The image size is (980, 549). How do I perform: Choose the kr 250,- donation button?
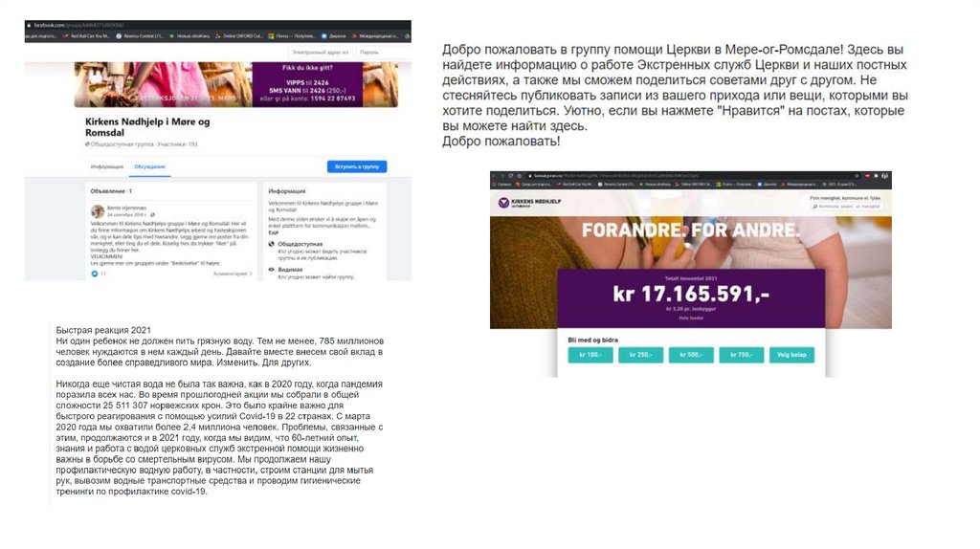pos(640,355)
